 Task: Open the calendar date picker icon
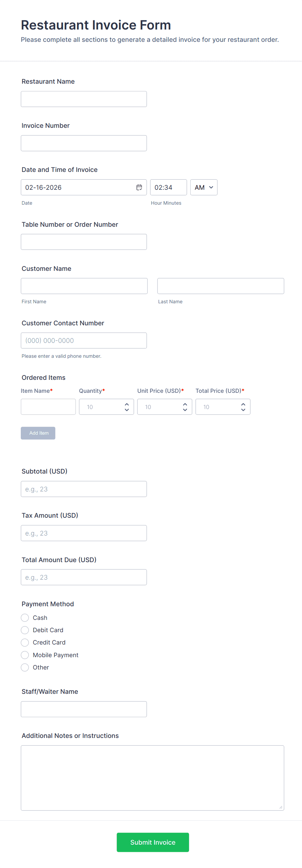click(139, 187)
